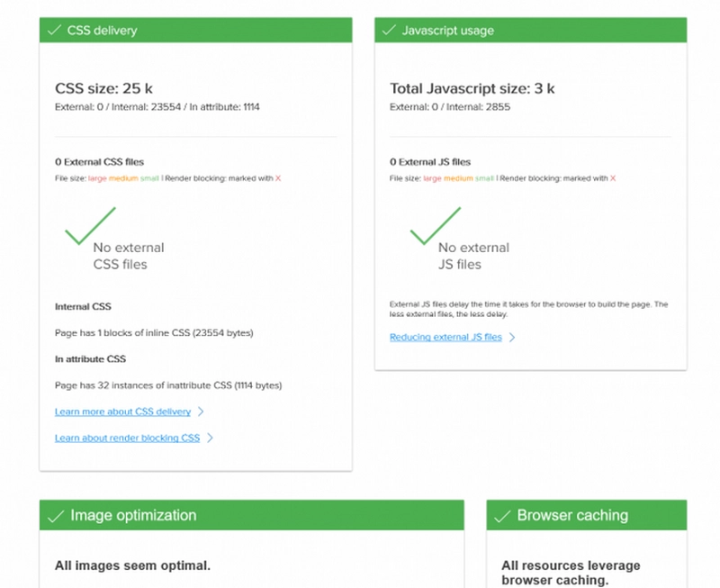Open the Learn more about CSS delivery link

122,412
